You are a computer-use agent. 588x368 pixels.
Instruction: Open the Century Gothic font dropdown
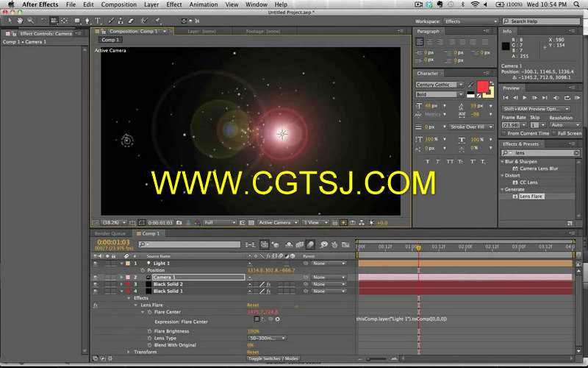(x=440, y=85)
